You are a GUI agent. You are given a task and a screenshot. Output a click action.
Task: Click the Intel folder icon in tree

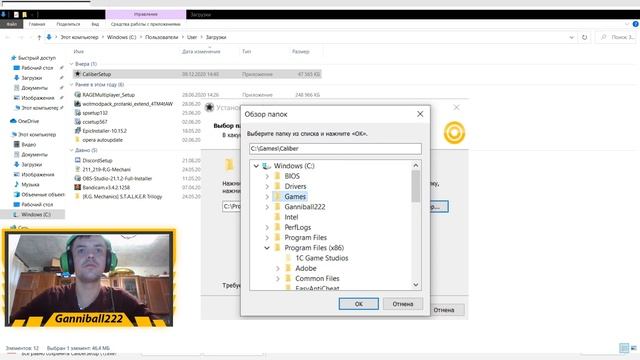pos(278,217)
